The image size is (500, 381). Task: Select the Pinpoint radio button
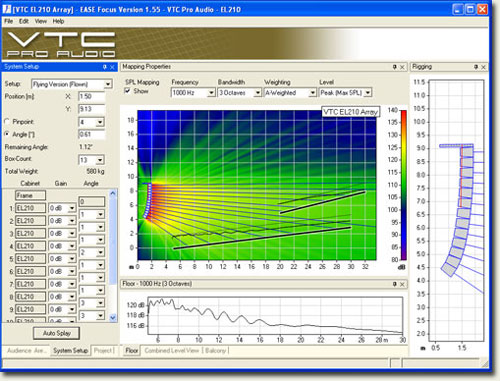click(x=7, y=121)
